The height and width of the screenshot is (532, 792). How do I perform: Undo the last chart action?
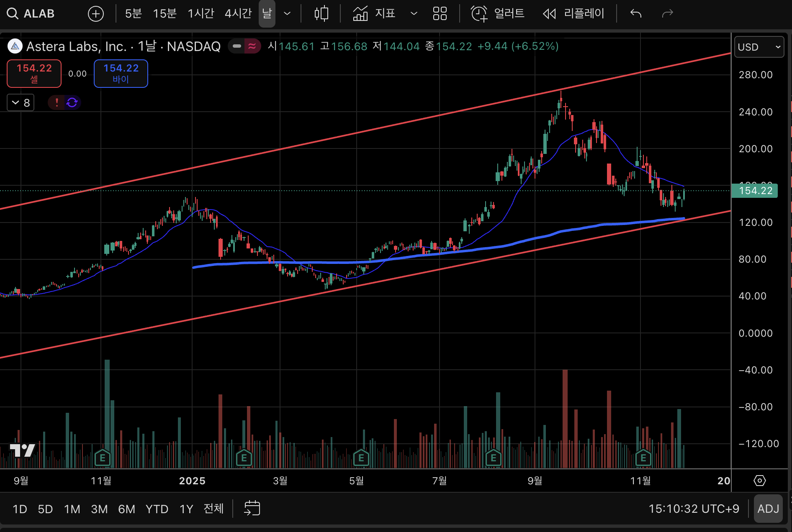tap(636, 13)
